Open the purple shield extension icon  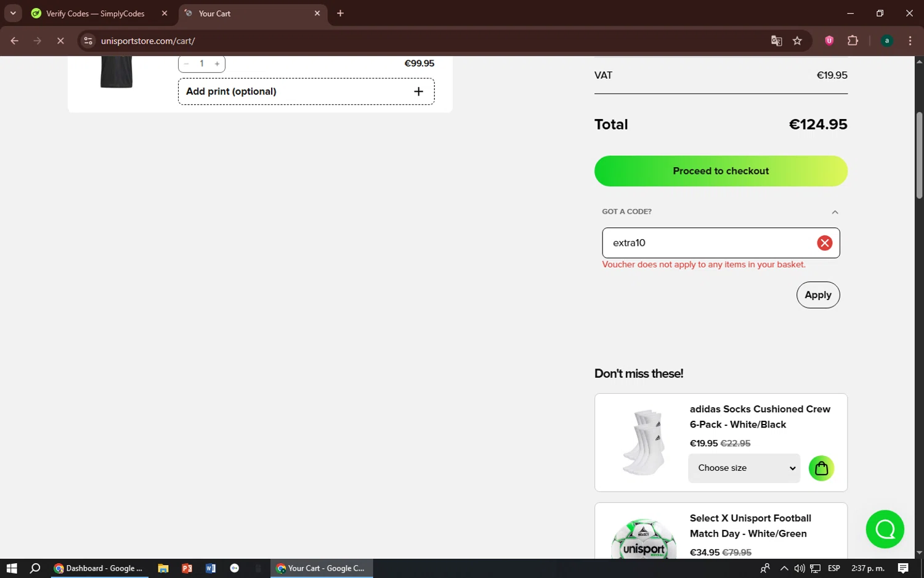click(x=829, y=41)
